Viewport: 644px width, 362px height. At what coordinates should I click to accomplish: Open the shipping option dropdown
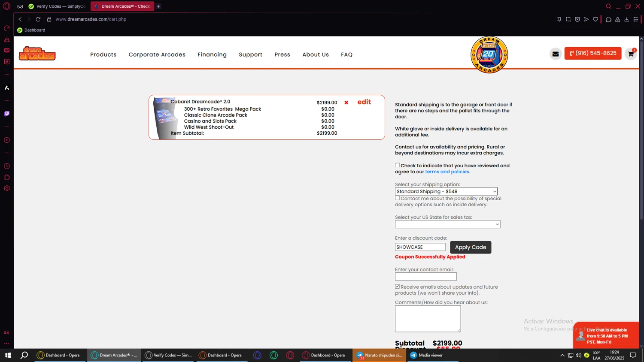click(x=446, y=191)
